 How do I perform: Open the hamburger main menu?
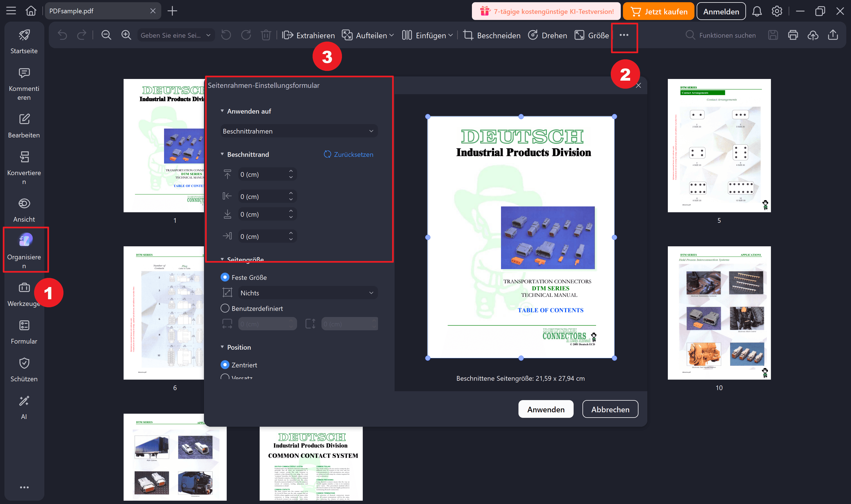[x=11, y=11]
